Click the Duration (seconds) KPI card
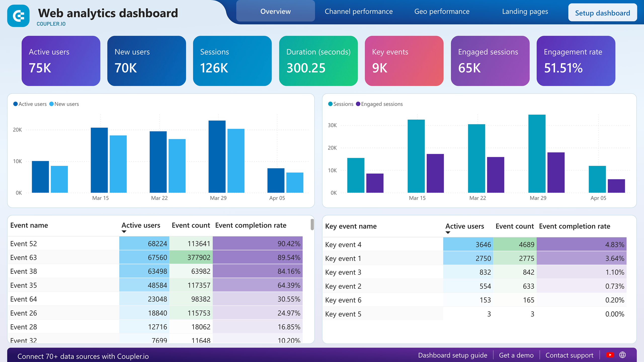644x362 pixels. click(318, 61)
